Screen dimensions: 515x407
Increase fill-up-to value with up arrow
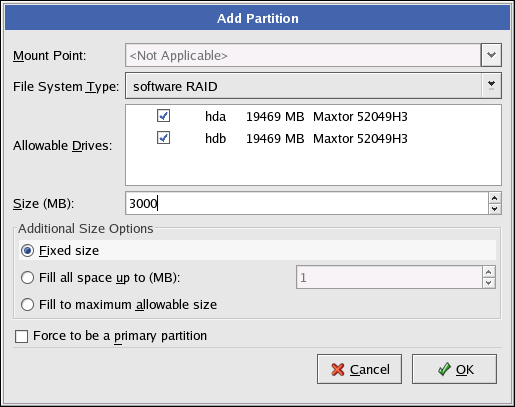pyautogui.click(x=489, y=272)
